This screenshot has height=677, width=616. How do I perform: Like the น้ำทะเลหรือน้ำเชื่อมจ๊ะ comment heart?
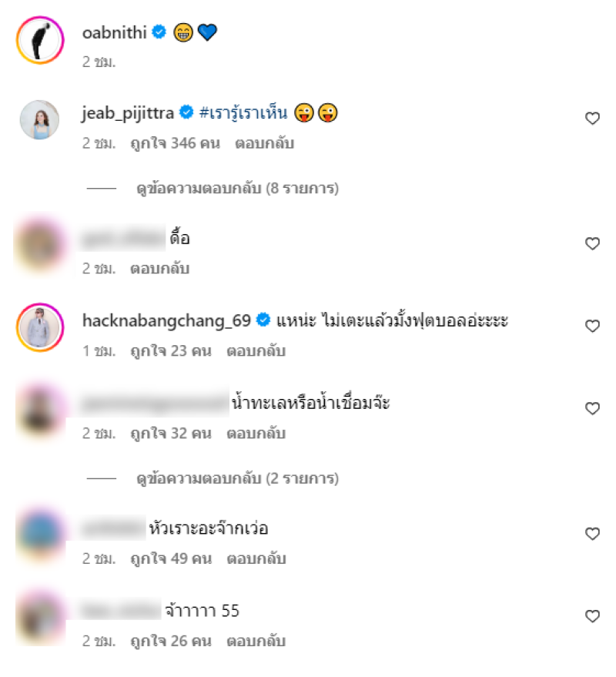pyautogui.click(x=592, y=408)
